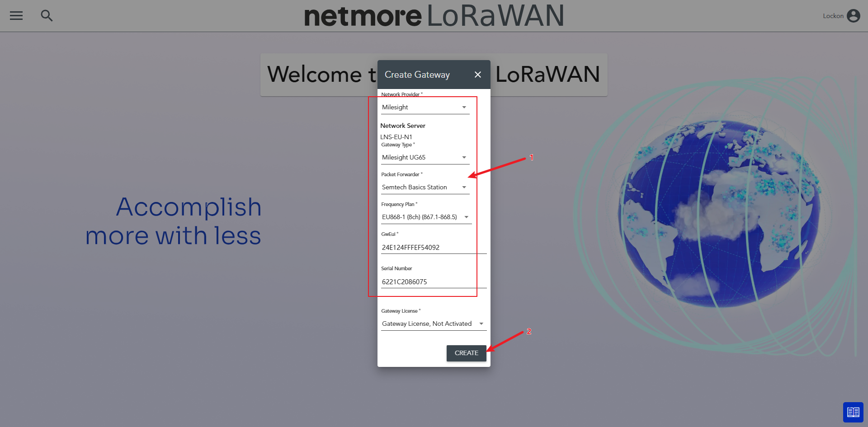Viewport: 868px width, 427px height.
Task: Click the Serial Number input field
Action: (434, 282)
